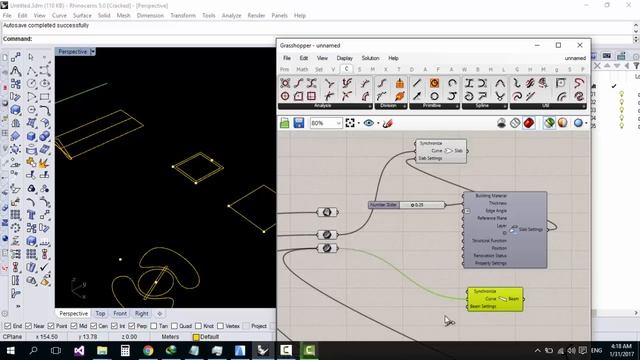
Task: Open the Perspective viewport title dropdown arrow
Action: 93,51
